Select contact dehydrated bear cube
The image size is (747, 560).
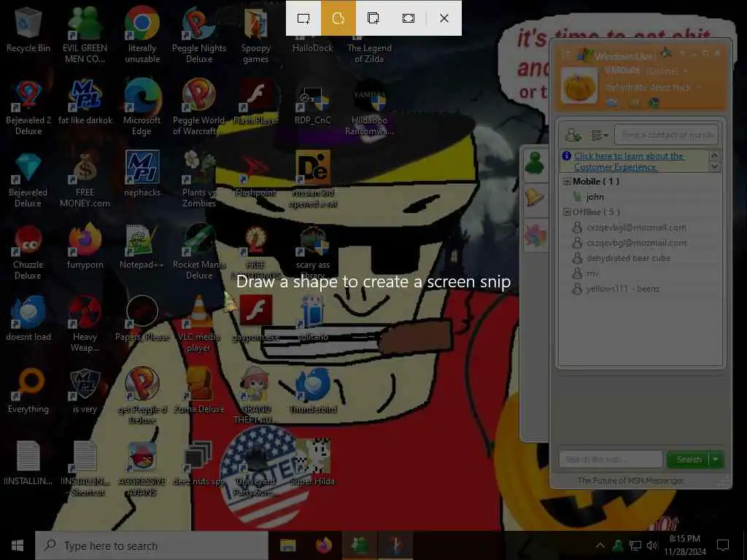pyautogui.click(x=628, y=258)
